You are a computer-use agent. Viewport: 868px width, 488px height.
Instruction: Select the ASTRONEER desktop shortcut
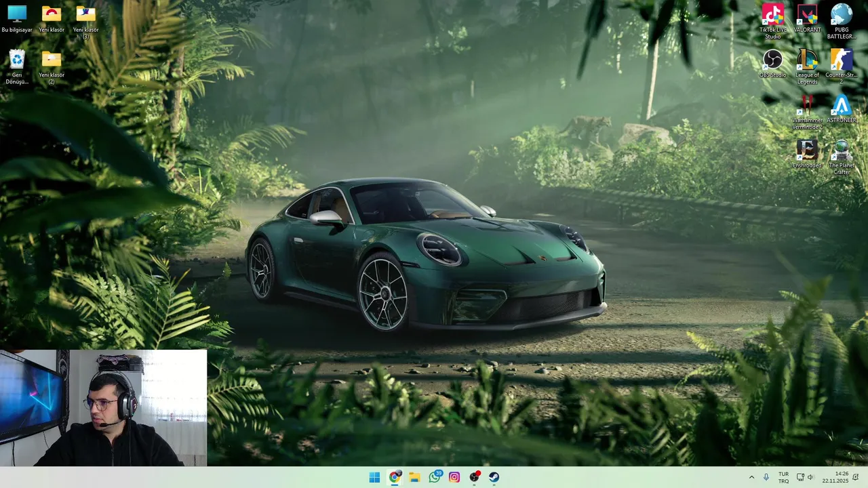click(842, 109)
